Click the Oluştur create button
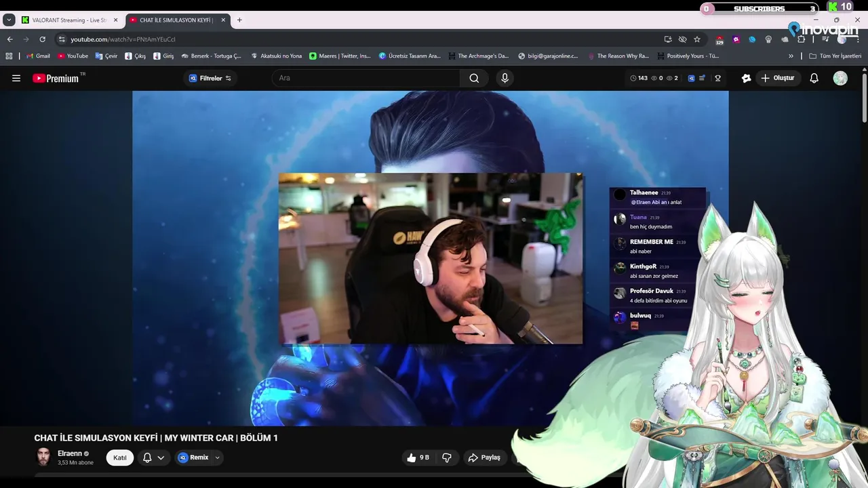This screenshot has height=488, width=868. pos(778,78)
